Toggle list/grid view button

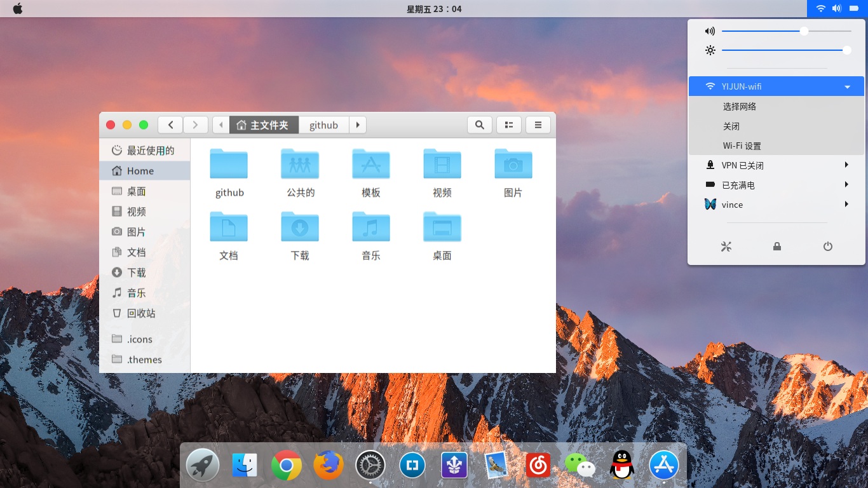coord(509,125)
